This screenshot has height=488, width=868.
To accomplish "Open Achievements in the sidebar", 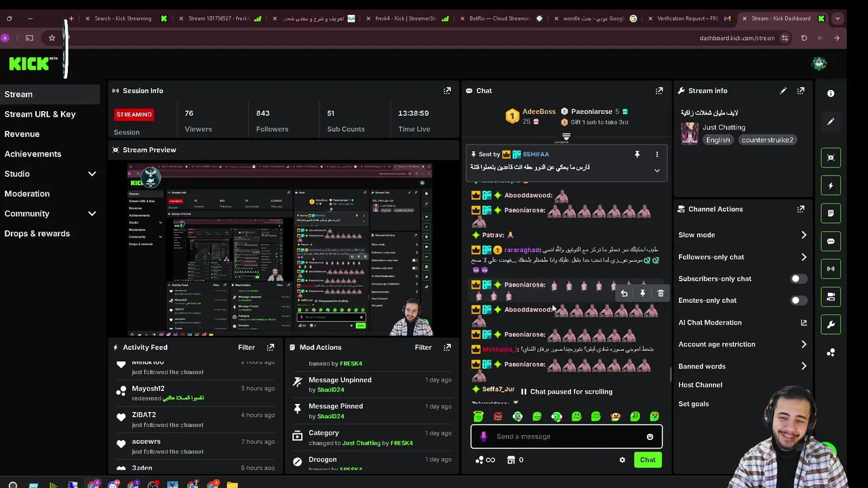I will point(33,154).
